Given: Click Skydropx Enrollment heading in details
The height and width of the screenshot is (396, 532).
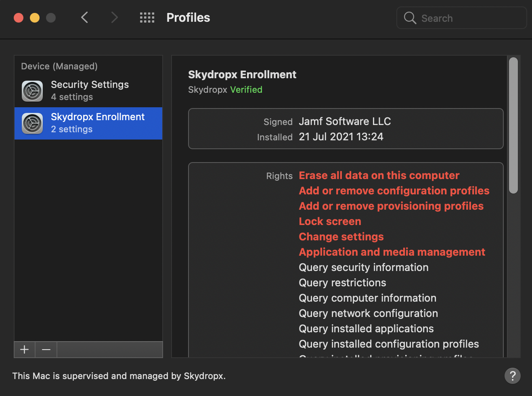Looking at the screenshot, I should pyautogui.click(x=242, y=75).
